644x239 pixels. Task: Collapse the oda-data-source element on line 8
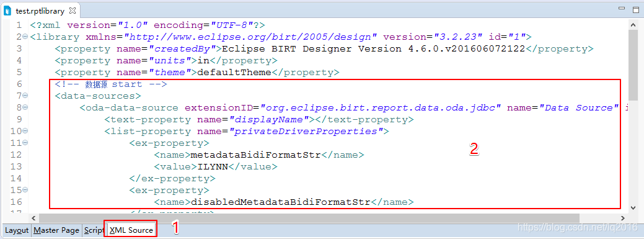click(x=25, y=108)
